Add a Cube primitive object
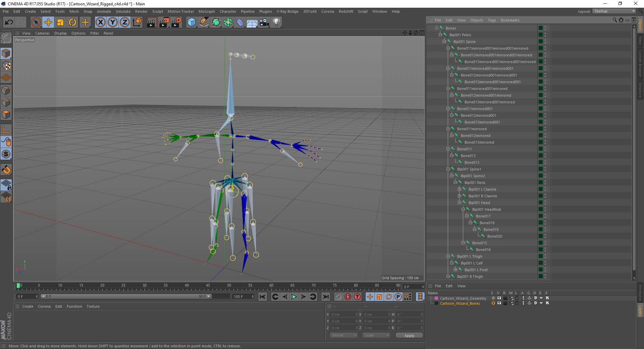Viewport: 644px width, 349px height. pos(192,22)
